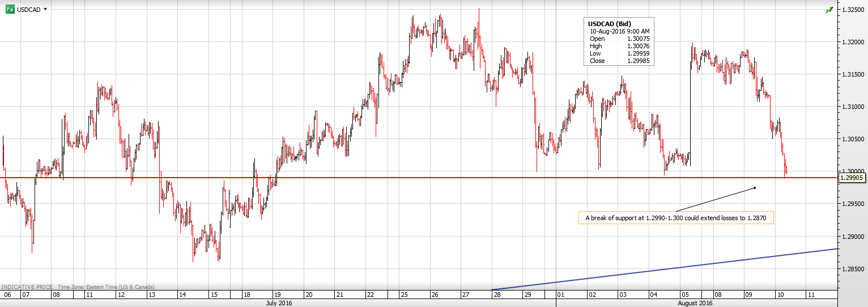This screenshot has width=868, height=307.
Task: Click the '10-Aug-2016 9:00 AM' timestamp
Action: click(x=620, y=31)
